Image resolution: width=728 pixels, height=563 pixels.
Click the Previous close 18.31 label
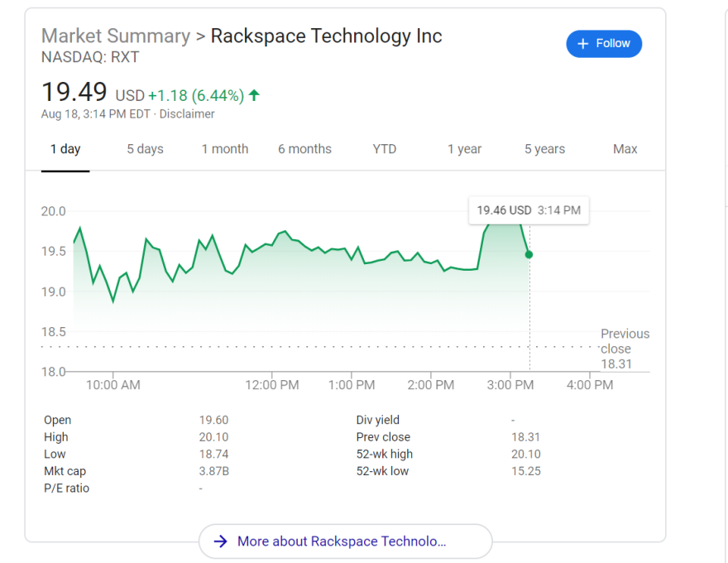tap(625, 349)
